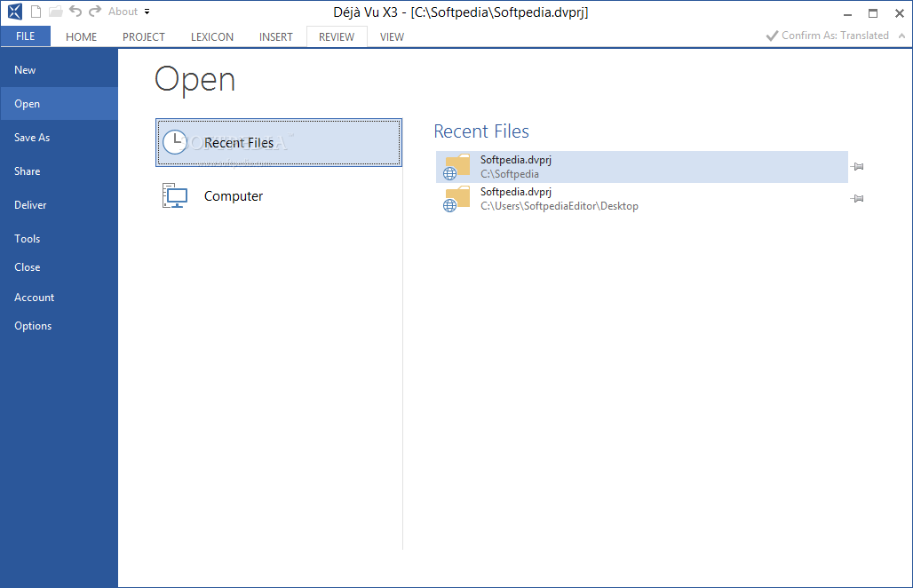
Task: Click the computer monitor icon
Action: (175, 196)
